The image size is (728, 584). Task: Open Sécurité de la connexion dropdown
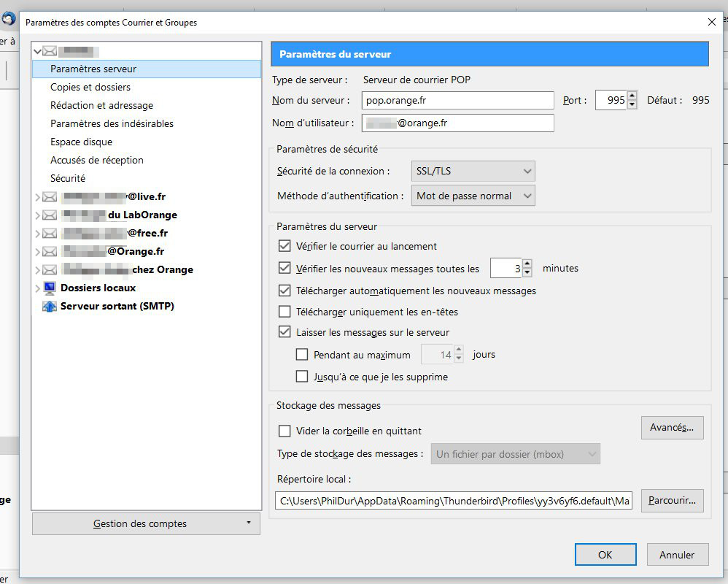click(473, 172)
